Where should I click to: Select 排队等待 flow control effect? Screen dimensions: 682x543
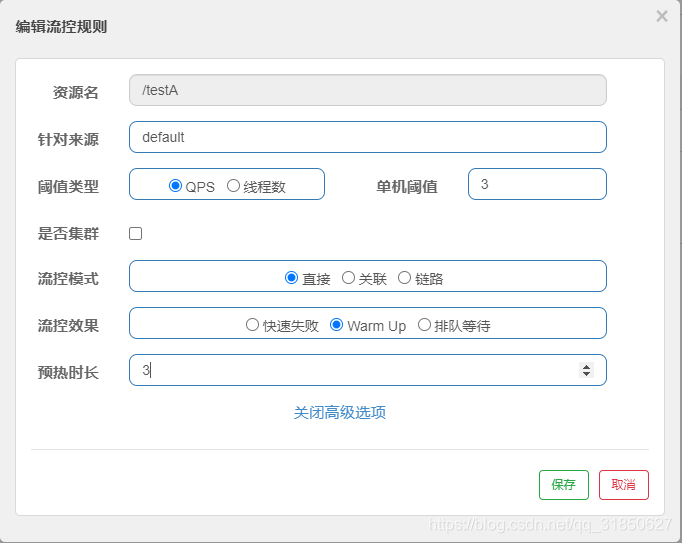[x=425, y=325]
